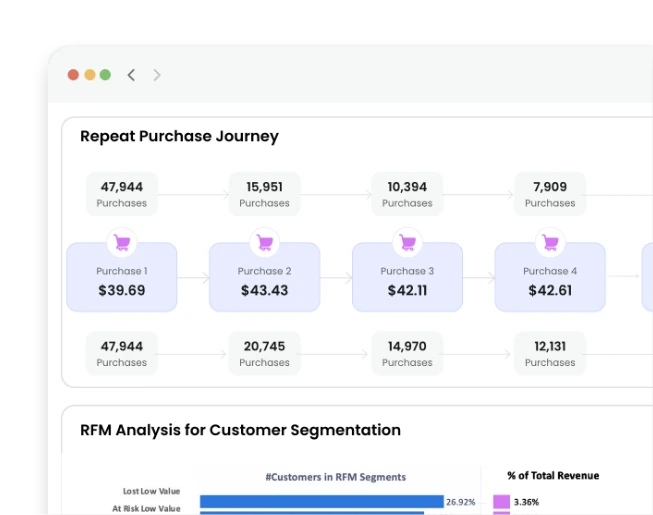653x515 pixels.
Task: Click the bottom 14,970 Purchases box
Action: 407,353
